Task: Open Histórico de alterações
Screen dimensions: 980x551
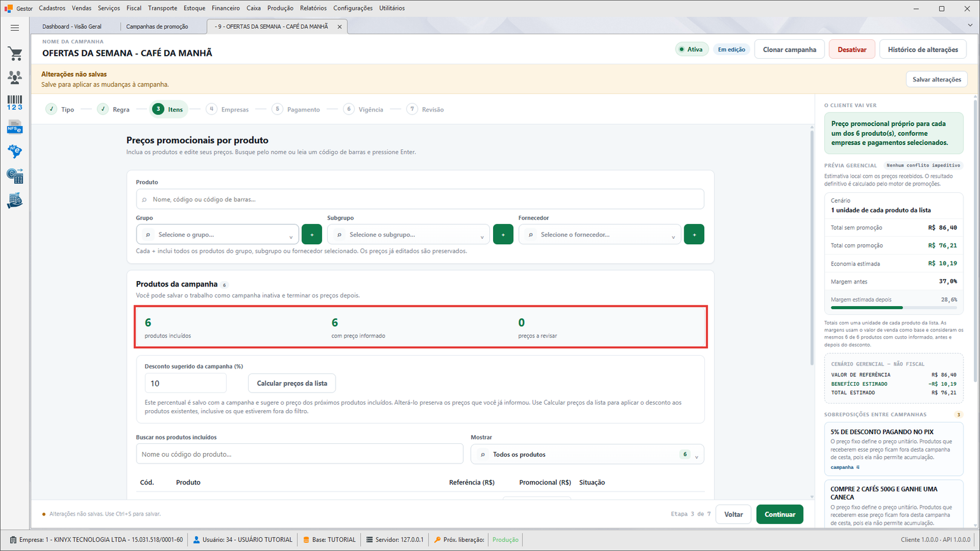Action: pyautogui.click(x=923, y=50)
